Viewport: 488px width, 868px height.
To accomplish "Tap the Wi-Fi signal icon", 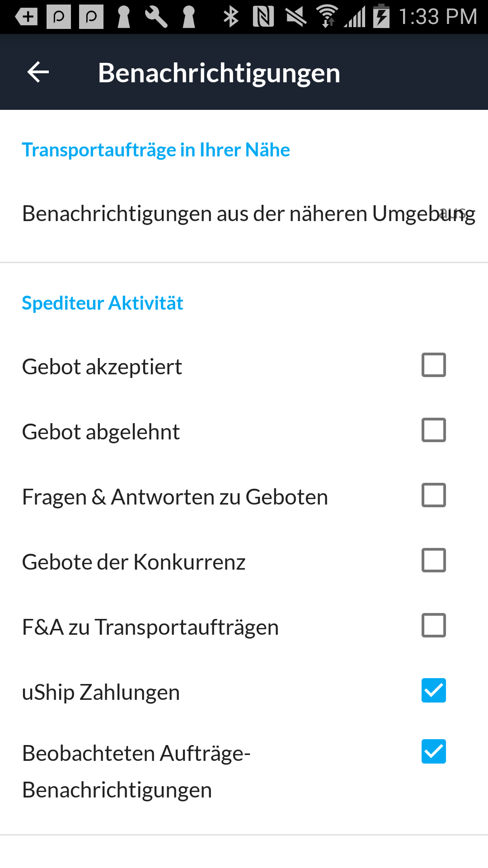I will (x=327, y=17).
